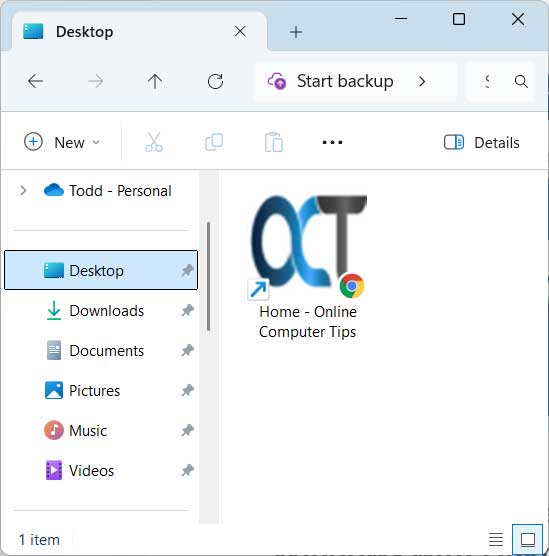Image resolution: width=549 pixels, height=556 pixels.
Task: Open Music in navigation pane
Action: pyautogui.click(x=101, y=431)
